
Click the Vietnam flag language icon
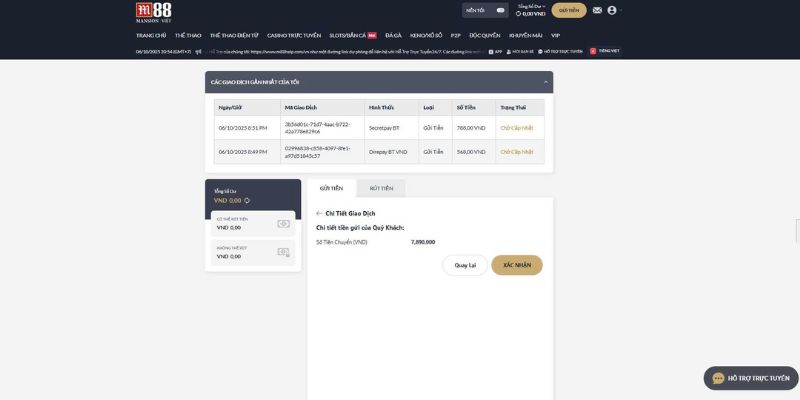coord(593,50)
